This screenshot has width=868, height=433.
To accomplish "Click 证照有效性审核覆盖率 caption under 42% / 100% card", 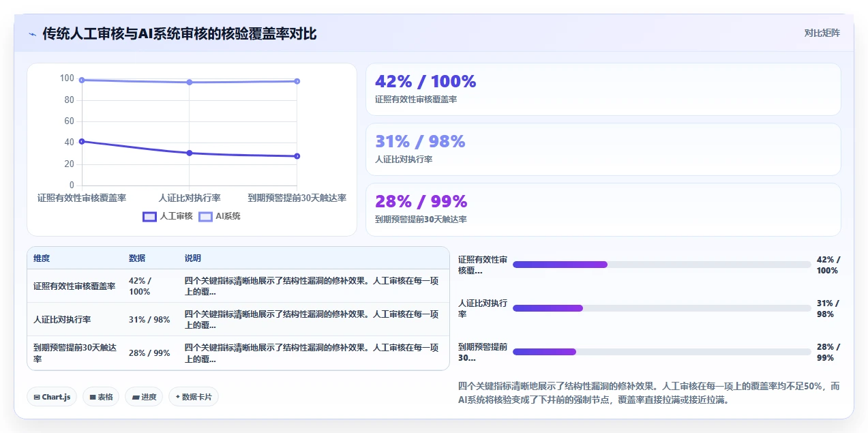I will [416, 100].
